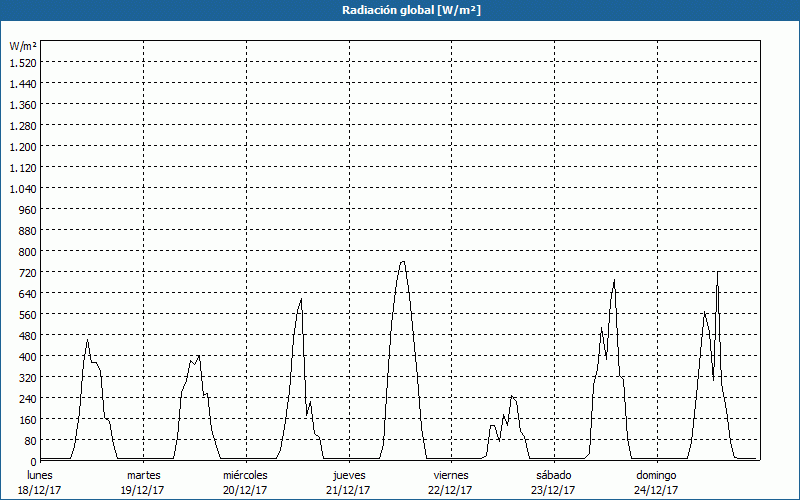
Task: Click the 18/12/17 date label
Action: coord(40,490)
